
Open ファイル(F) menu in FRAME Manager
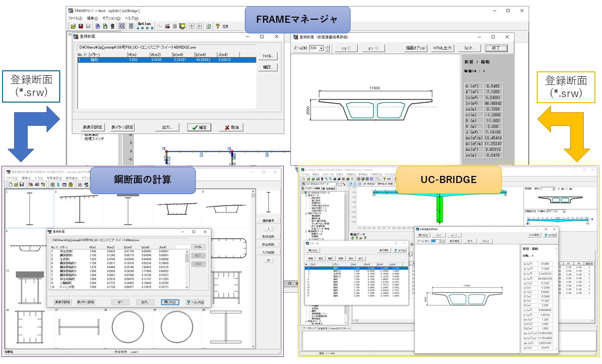(75, 18)
